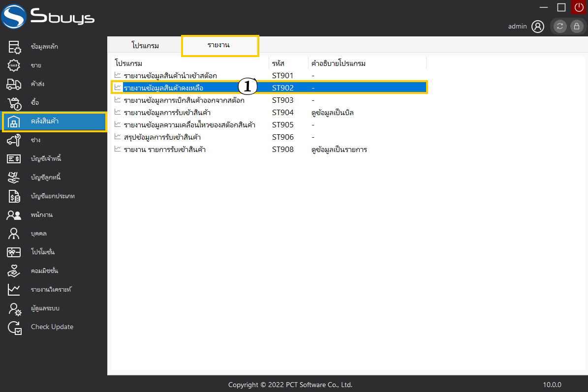
Task: Open รายงานวิเคราะห์ menu in sidebar
Action: (x=54, y=290)
